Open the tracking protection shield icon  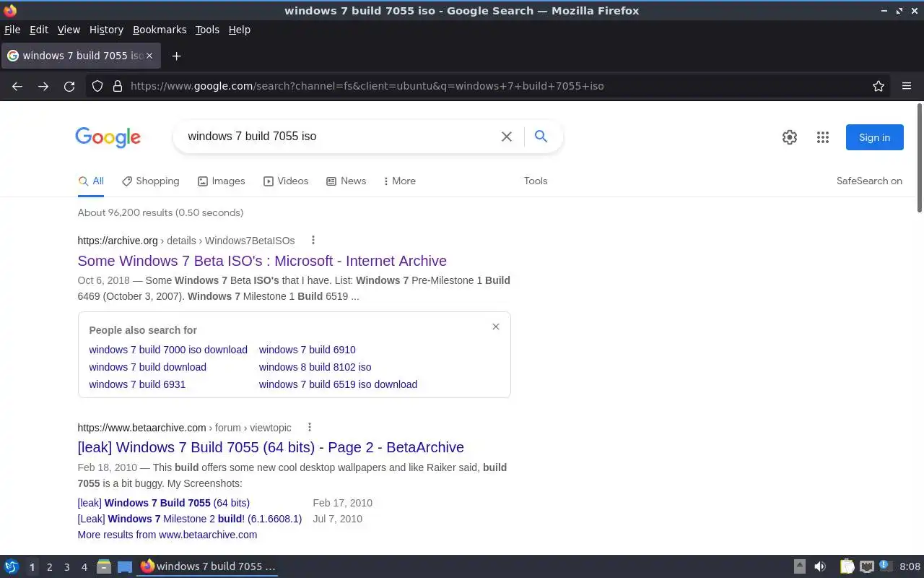(x=97, y=86)
